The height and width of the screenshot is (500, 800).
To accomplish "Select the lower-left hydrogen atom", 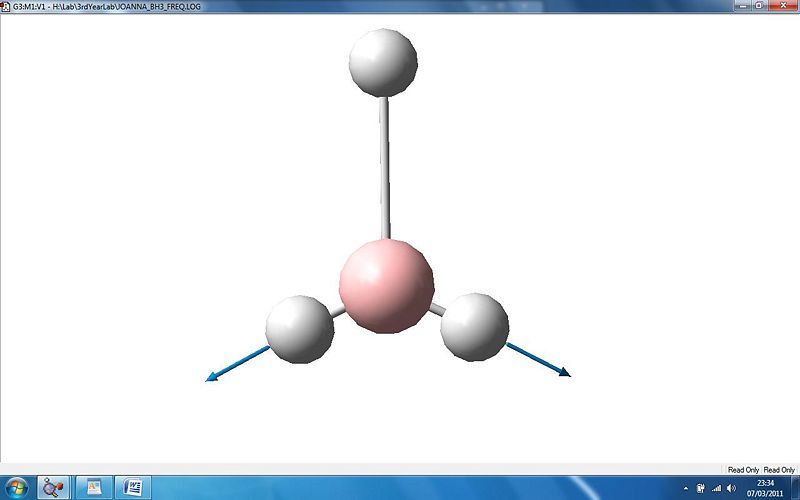I will (x=300, y=330).
